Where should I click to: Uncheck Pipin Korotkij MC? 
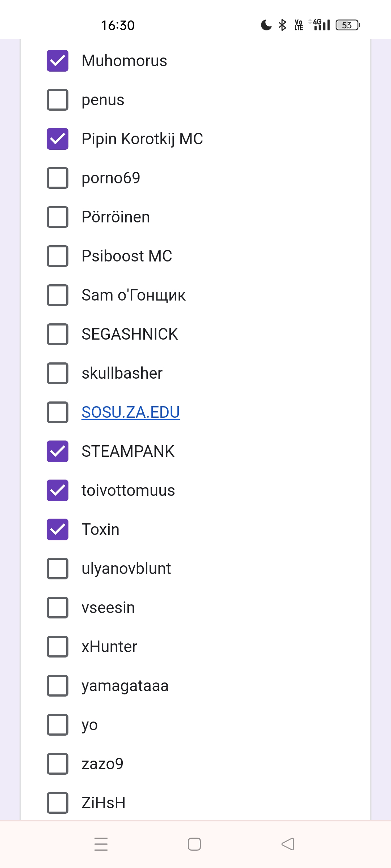coord(58,139)
